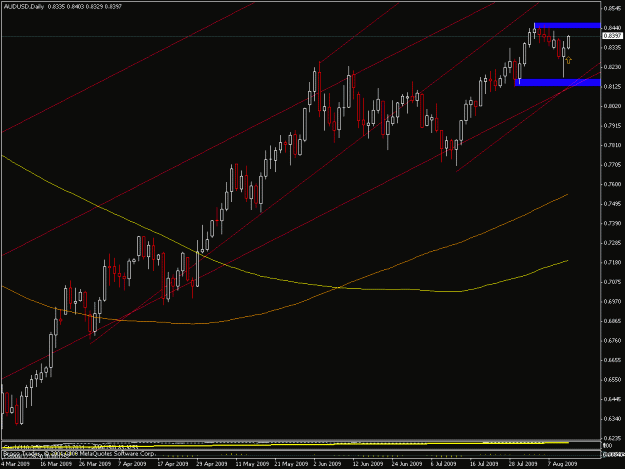Click the 0.8335 price axis label
This screenshot has width=625, height=469.
tap(612, 47)
